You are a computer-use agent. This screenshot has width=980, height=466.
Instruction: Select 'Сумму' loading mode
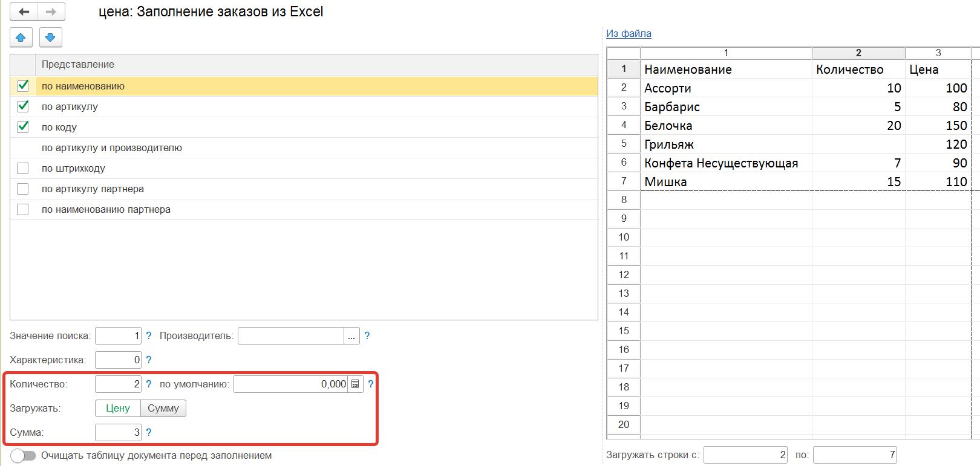tap(163, 409)
